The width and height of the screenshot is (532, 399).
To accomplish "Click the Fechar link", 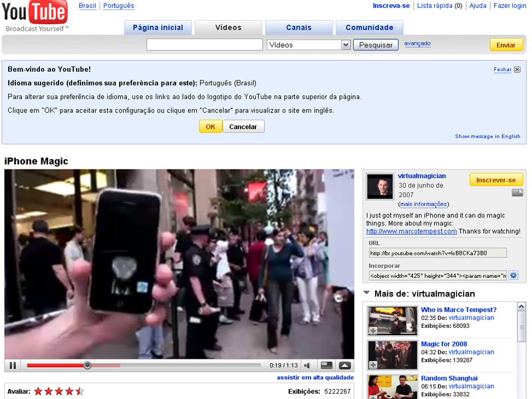I will (503, 69).
